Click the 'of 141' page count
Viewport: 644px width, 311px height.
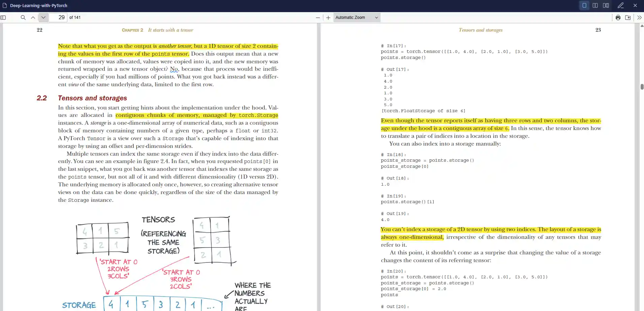pyautogui.click(x=75, y=18)
